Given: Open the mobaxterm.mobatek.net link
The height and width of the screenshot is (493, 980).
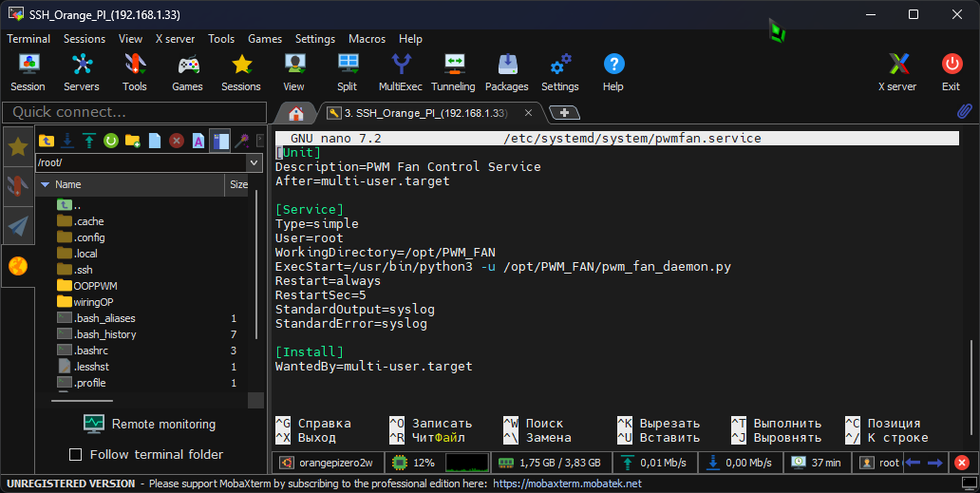Looking at the screenshot, I should [568, 484].
